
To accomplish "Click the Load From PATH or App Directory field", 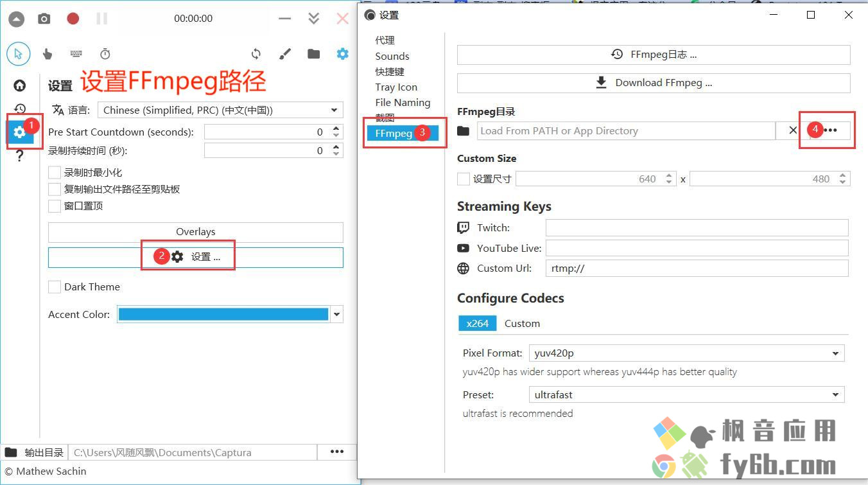I will click(x=625, y=131).
